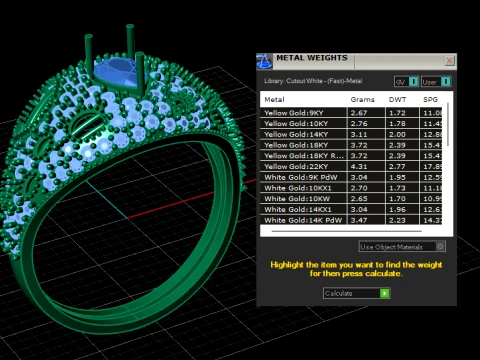Toggle the GV library switch
480x360 pixels.
click(406, 82)
